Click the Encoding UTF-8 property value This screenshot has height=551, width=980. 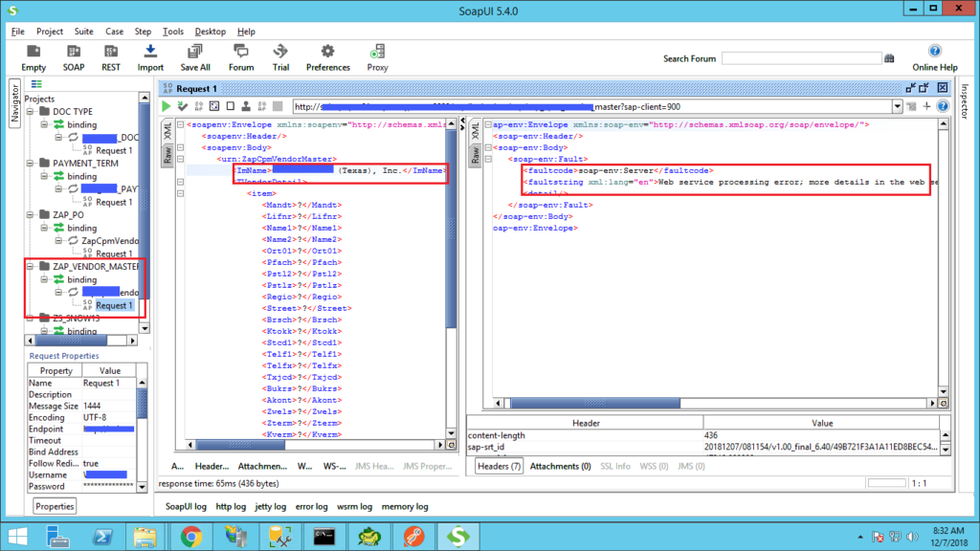click(108, 417)
